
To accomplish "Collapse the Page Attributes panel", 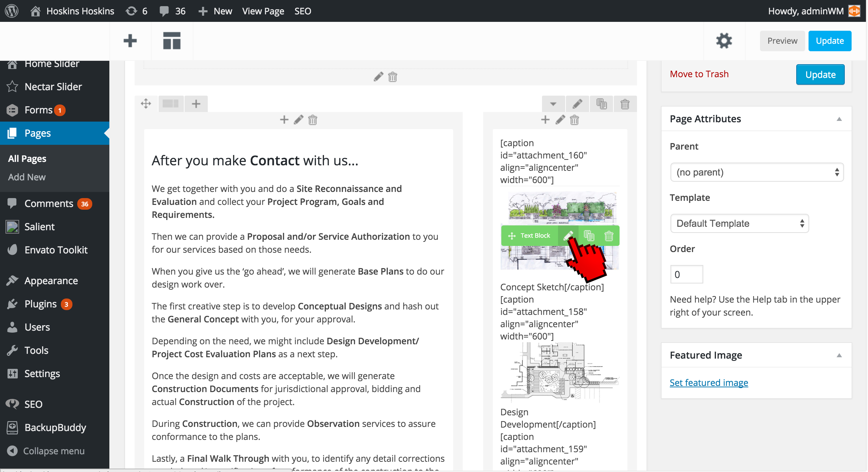I will (x=839, y=119).
